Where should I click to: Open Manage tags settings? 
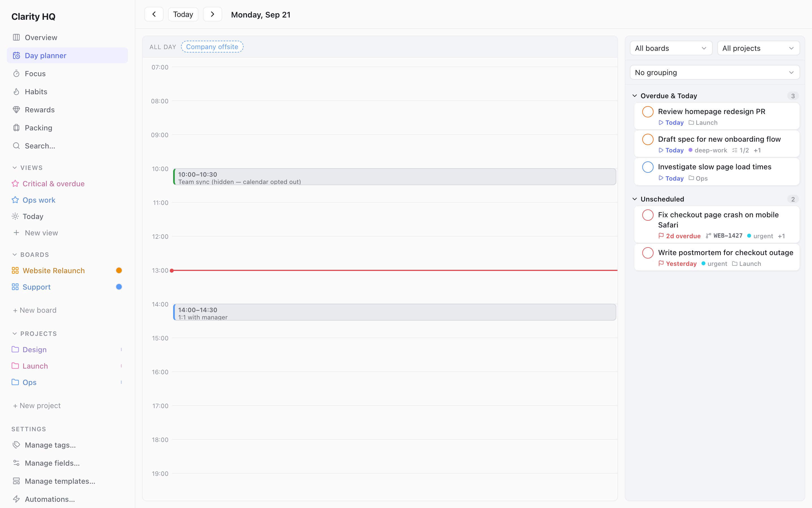click(x=67, y=445)
